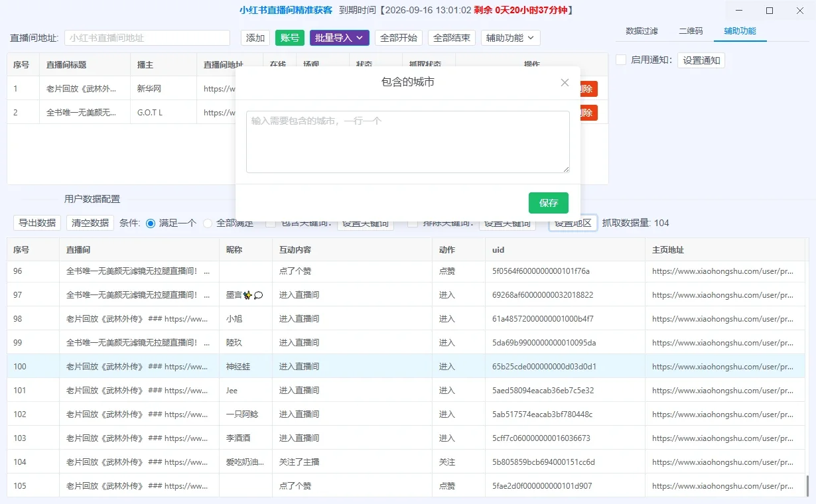The height and width of the screenshot is (504, 816).
Task: Select the row with nickname 神经蛙
Action: coord(406,366)
